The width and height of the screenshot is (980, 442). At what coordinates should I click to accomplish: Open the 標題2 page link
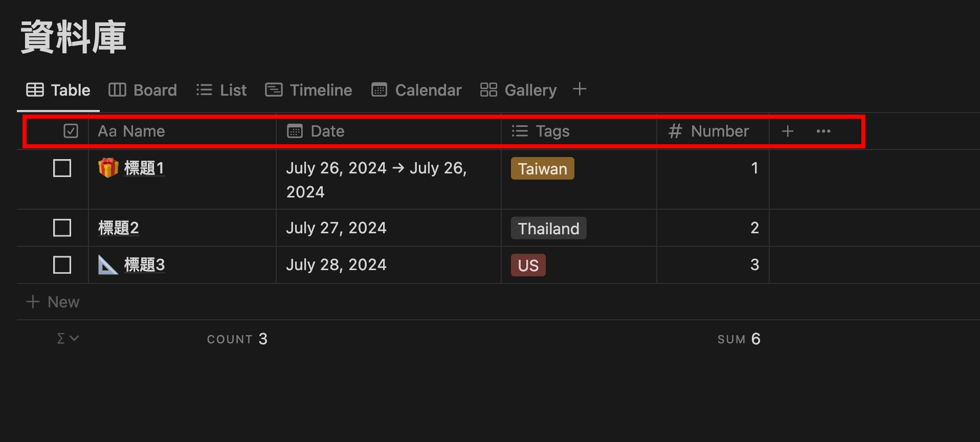(119, 228)
